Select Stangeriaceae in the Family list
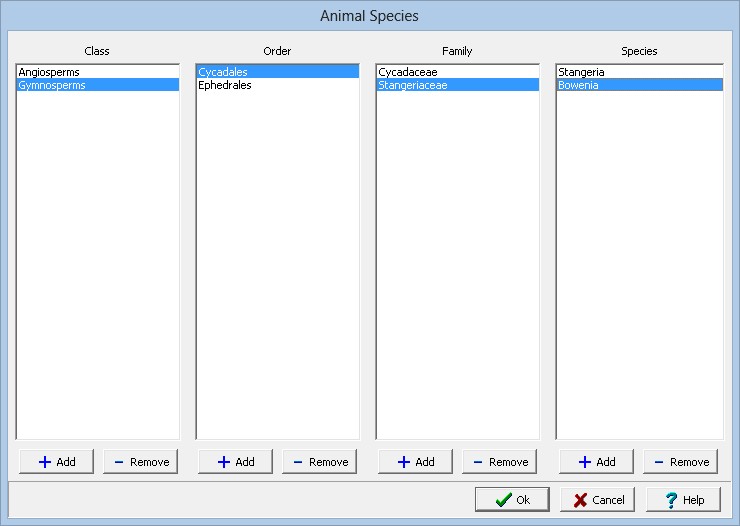 413,85
